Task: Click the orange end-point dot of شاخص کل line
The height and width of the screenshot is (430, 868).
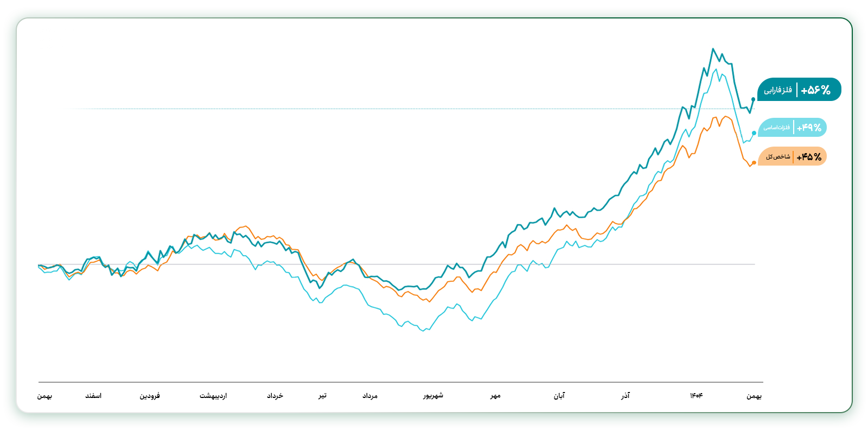Action: tap(754, 163)
